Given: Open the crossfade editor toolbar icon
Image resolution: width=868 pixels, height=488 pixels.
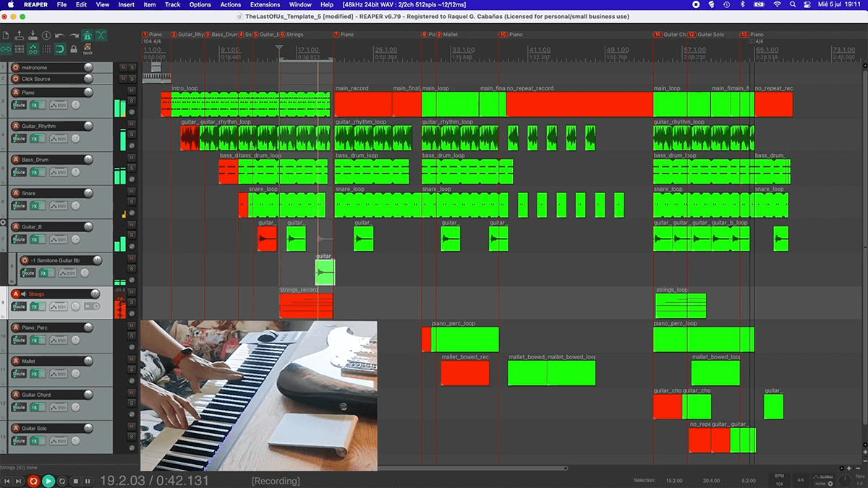Looking at the screenshot, I should coord(101,35).
